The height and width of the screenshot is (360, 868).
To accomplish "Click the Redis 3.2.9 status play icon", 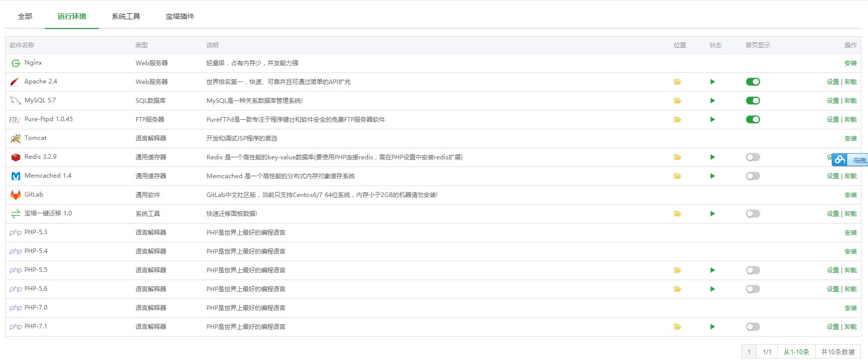I will coord(713,157).
